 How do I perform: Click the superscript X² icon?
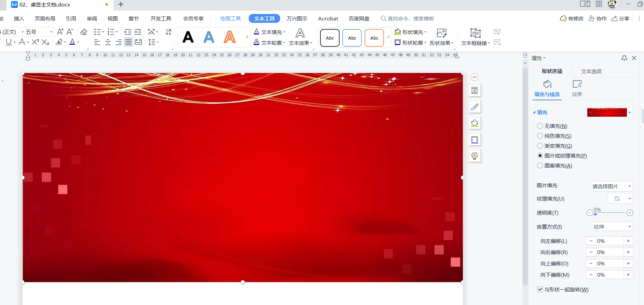tap(35, 42)
